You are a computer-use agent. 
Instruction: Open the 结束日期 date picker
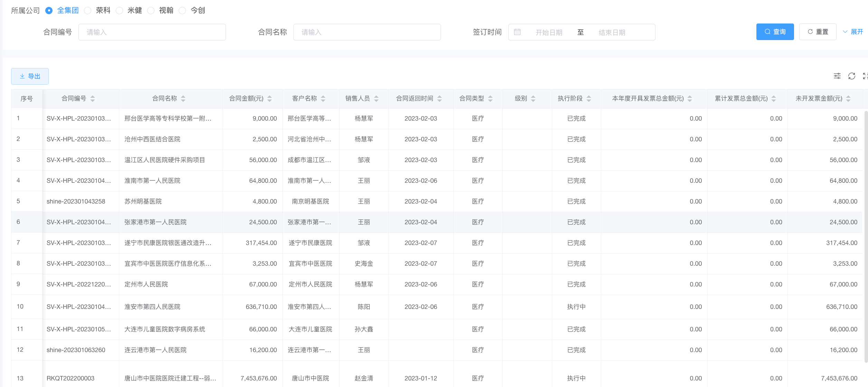[x=612, y=32]
